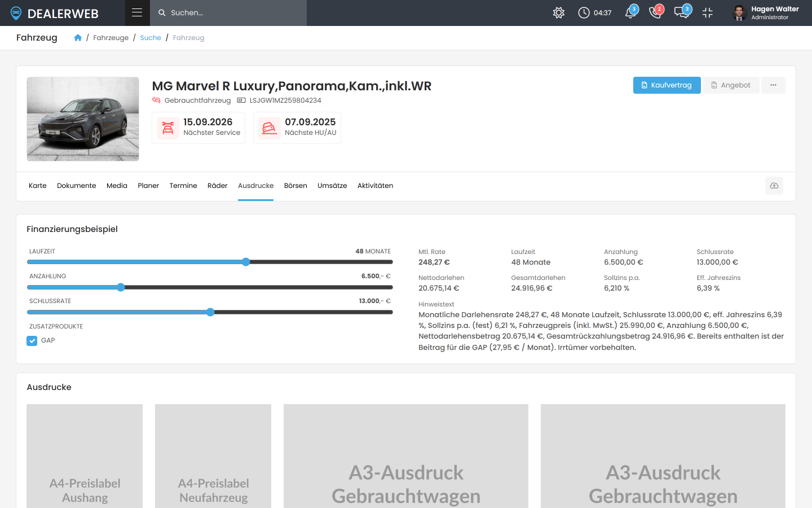Click the clock timer 04:37
812x508 pixels.
coord(595,13)
